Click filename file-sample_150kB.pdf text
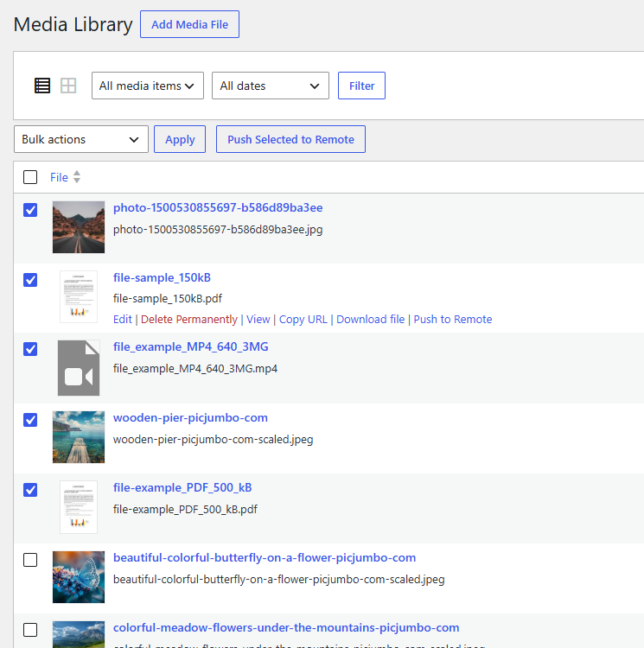Image resolution: width=644 pixels, height=648 pixels. pyautogui.click(x=168, y=298)
